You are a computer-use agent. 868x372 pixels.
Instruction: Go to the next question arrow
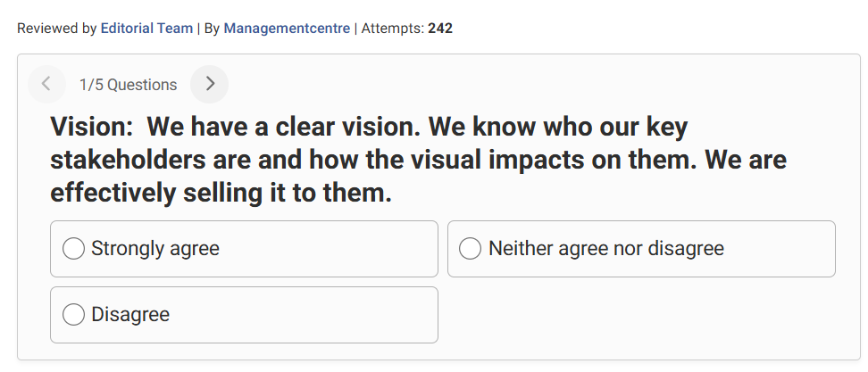click(210, 85)
